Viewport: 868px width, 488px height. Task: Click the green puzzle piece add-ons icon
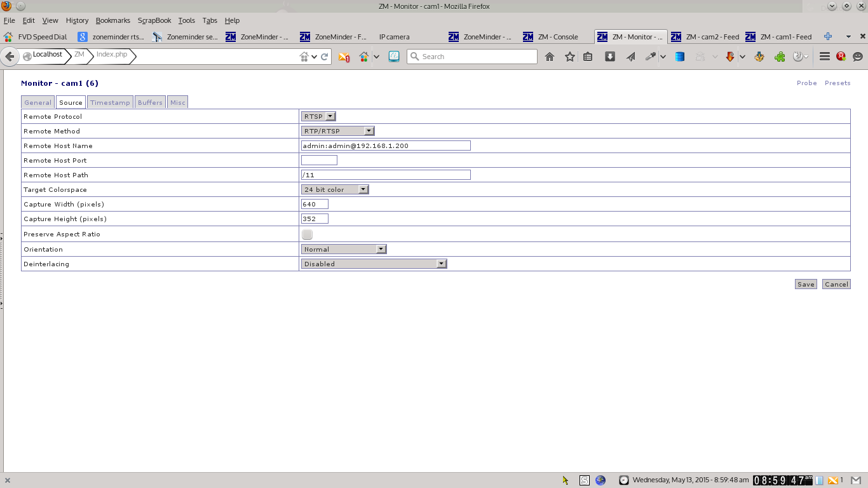pos(780,57)
